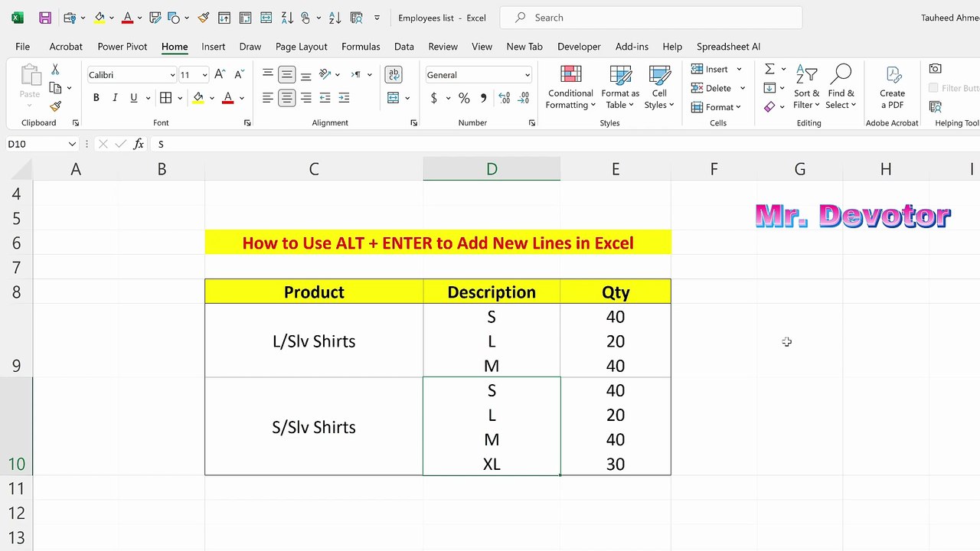This screenshot has height=551, width=980.
Task: Toggle Align Right horizontal alignment
Action: tap(305, 97)
